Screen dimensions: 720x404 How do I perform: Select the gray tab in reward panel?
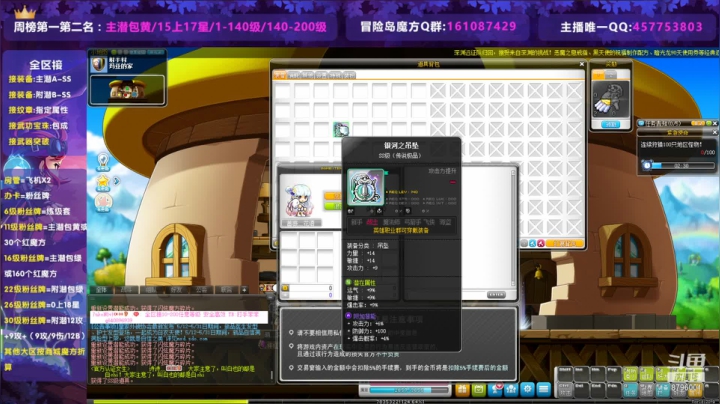(611, 74)
